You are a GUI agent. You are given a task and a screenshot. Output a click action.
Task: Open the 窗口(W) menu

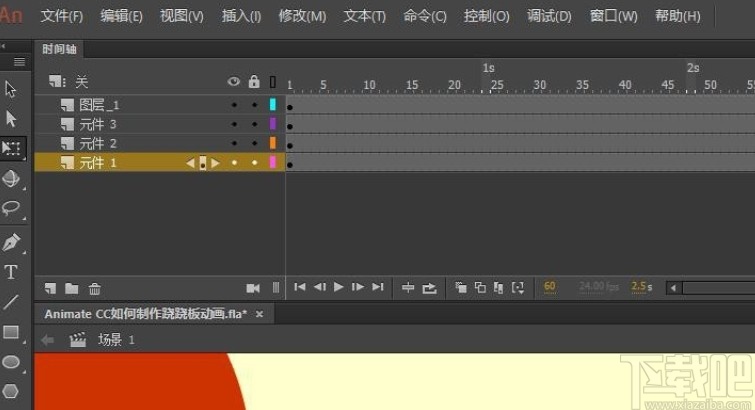pos(613,16)
